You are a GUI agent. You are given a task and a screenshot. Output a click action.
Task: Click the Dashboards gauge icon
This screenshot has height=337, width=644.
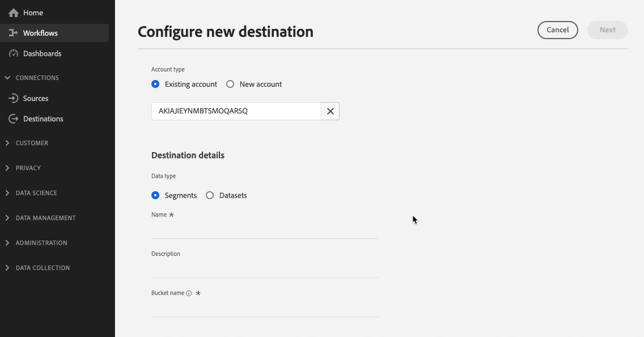coord(14,54)
